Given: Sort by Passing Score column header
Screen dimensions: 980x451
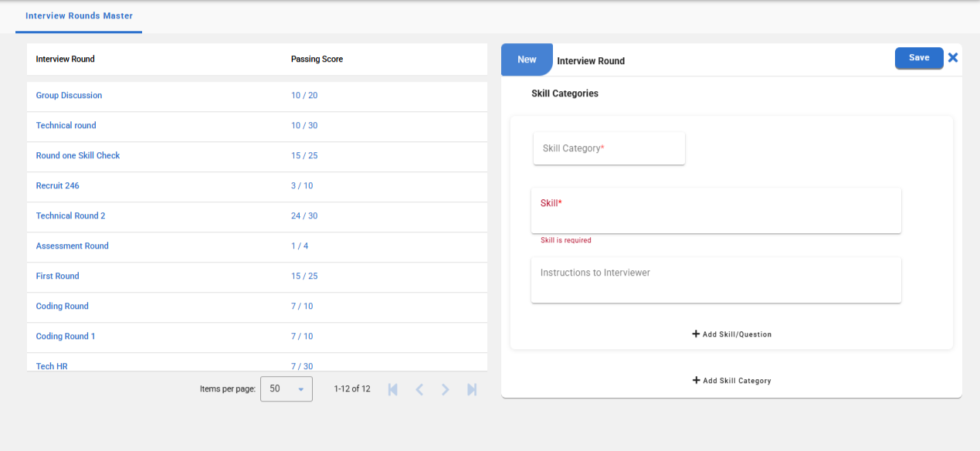Looking at the screenshot, I should pos(317,59).
